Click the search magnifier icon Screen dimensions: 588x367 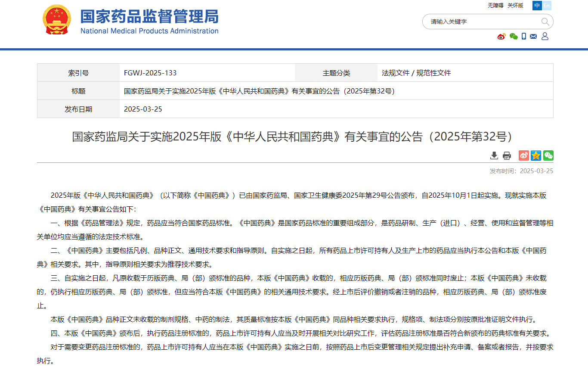[545, 22]
